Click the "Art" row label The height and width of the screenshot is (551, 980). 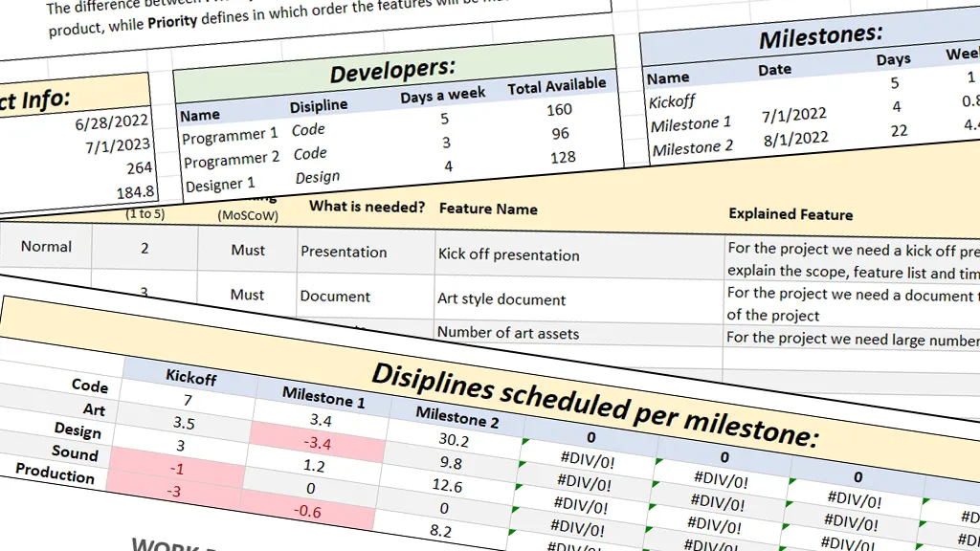click(x=94, y=409)
